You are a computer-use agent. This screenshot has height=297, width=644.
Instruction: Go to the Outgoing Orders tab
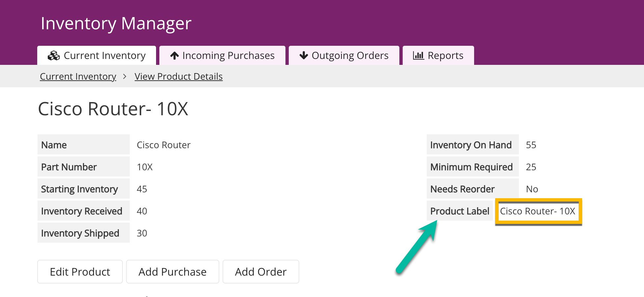(x=344, y=55)
